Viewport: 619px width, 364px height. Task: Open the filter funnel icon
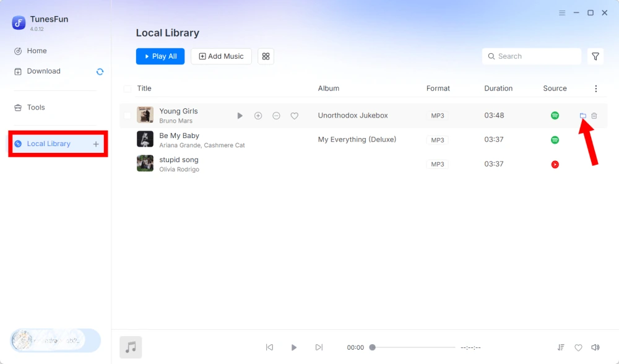pyautogui.click(x=595, y=56)
